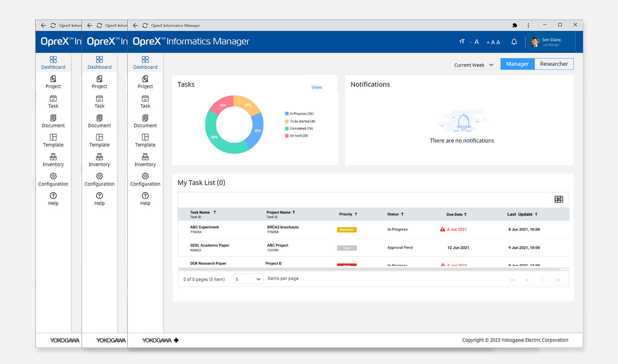Open notifications via the bell icon
Screen dimensions: 618x364
(x=514, y=41)
